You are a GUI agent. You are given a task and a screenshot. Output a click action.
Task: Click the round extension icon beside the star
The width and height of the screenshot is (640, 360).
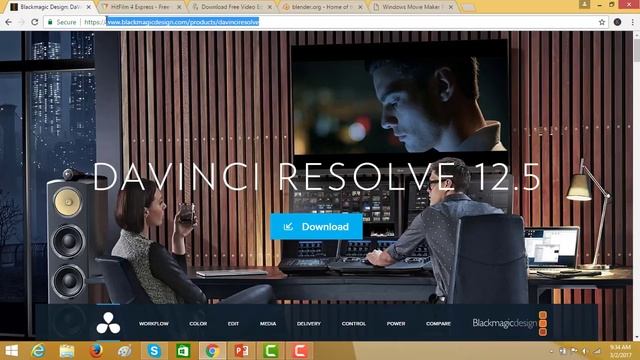pyautogui.click(x=617, y=22)
